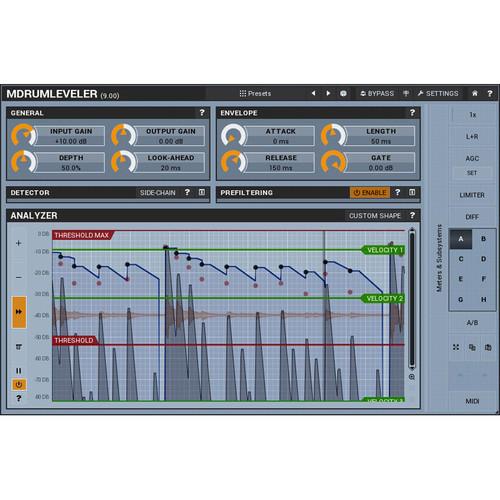Click the randomize preset round icon

coord(343,94)
